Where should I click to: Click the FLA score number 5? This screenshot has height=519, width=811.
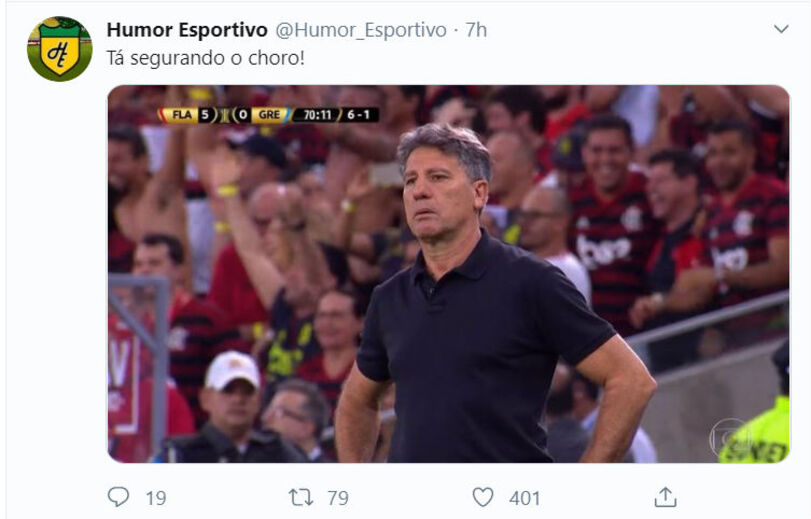(205, 114)
